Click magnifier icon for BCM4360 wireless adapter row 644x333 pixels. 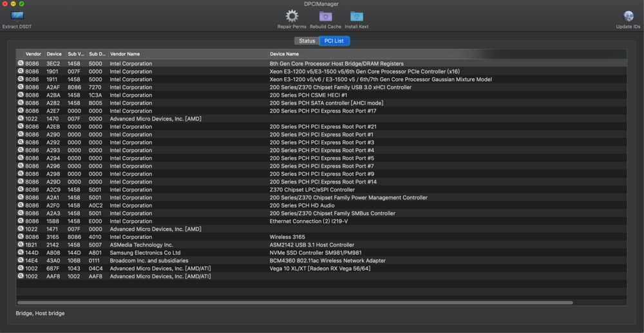click(21, 261)
